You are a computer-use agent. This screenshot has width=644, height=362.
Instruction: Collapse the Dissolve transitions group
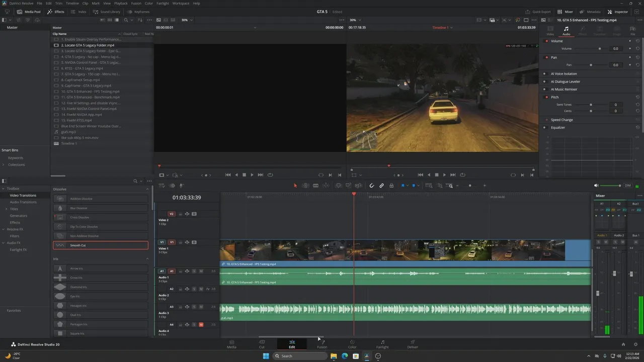(x=147, y=189)
